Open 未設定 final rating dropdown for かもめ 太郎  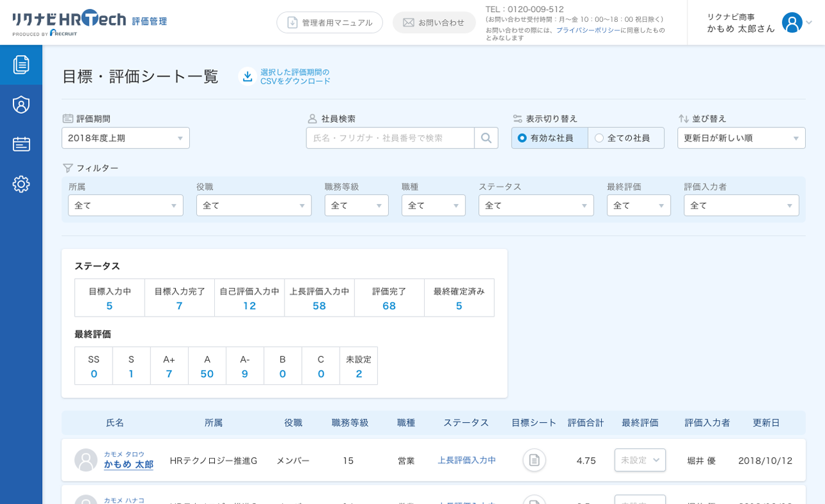pos(640,460)
